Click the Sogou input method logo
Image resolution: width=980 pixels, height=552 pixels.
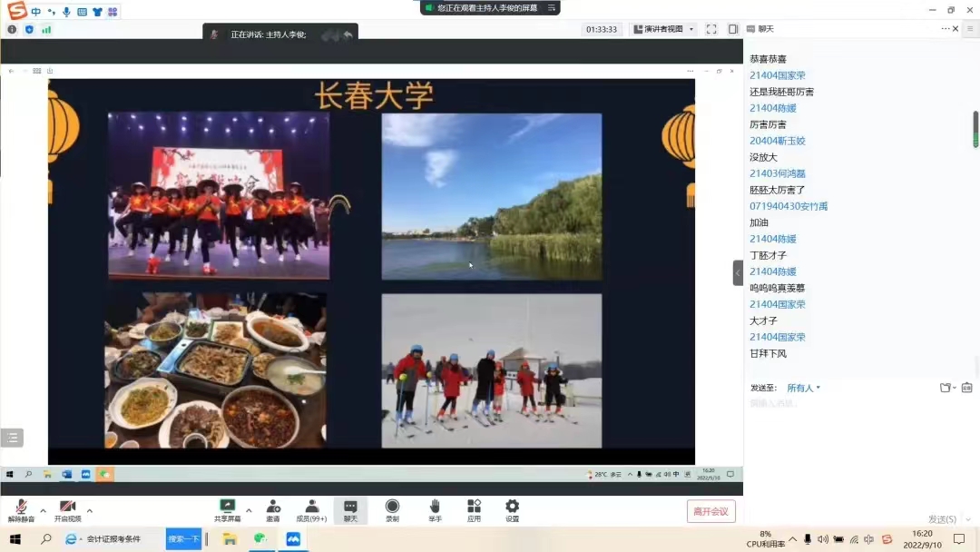pos(17,10)
